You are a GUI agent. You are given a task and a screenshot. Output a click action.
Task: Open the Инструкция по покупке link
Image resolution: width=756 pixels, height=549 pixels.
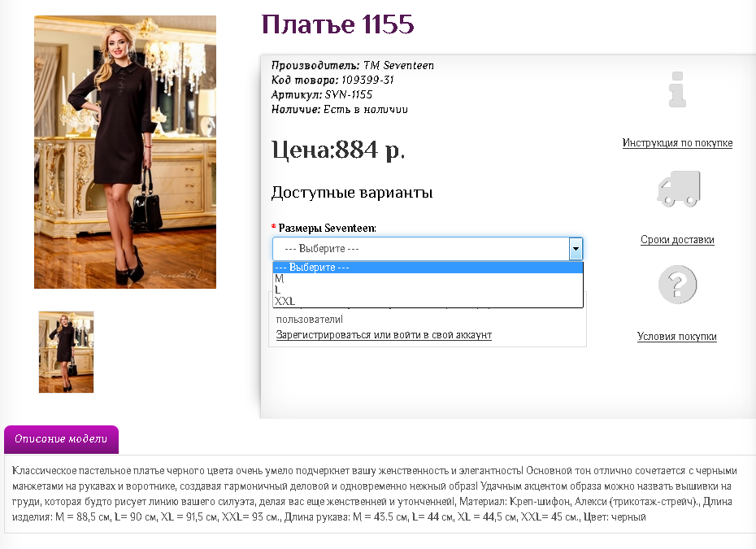[x=677, y=143]
